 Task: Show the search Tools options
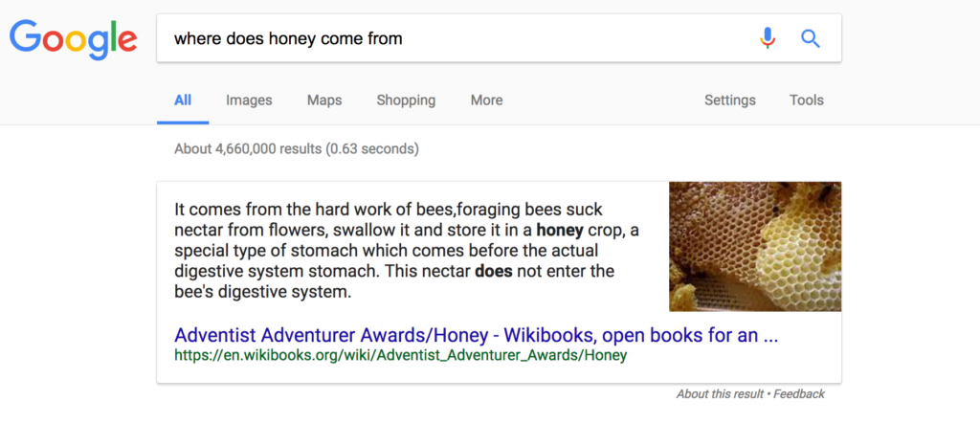click(806, 100)
